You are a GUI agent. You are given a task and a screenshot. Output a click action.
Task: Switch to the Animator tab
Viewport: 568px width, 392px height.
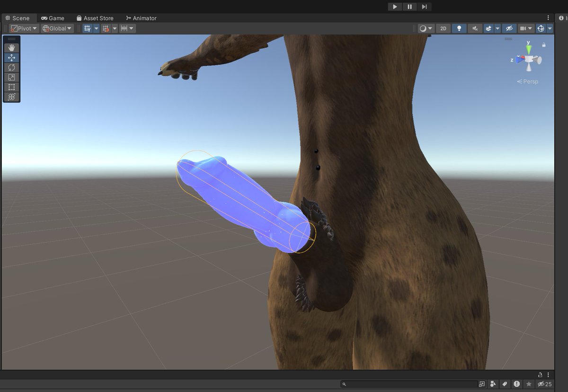point(141,18)
